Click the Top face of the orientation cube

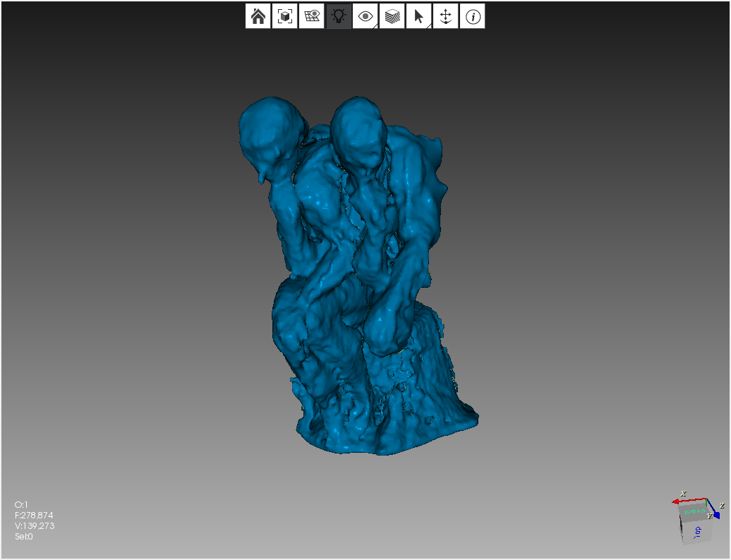(x=697, y=530)
